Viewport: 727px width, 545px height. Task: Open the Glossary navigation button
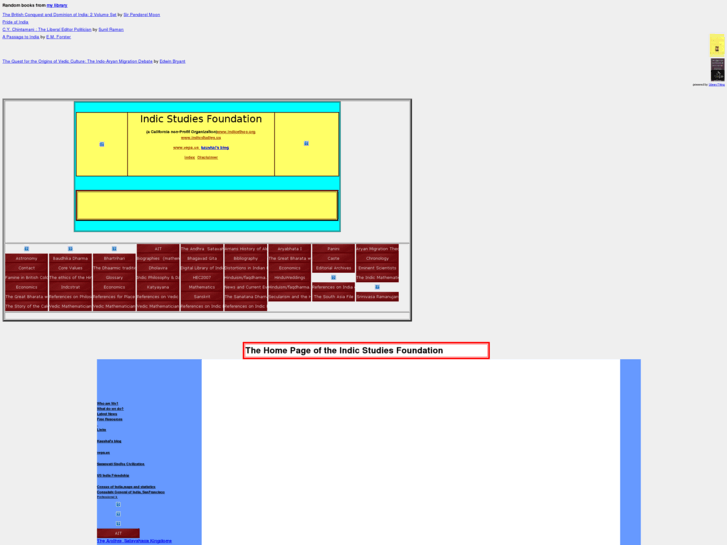(114, 277)
